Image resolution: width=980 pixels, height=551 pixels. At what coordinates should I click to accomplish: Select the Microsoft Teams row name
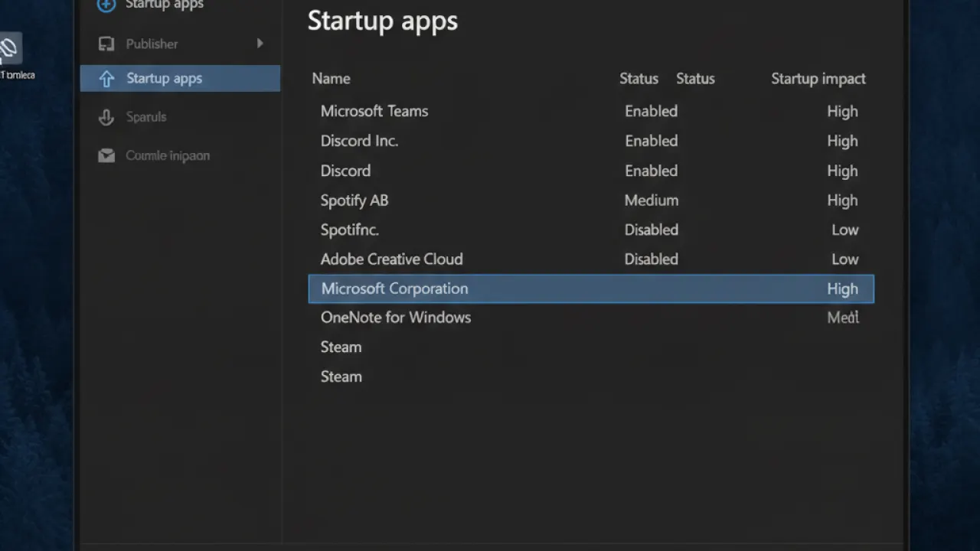(x=374, y=111)
